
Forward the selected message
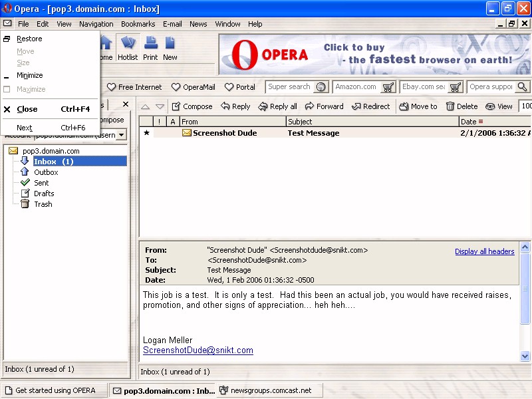pyautogui.click(x=325, y=106)
